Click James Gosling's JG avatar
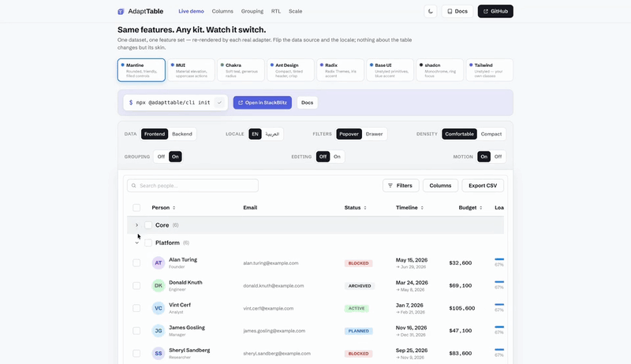 pyautogui.click(x=159, y=331)
